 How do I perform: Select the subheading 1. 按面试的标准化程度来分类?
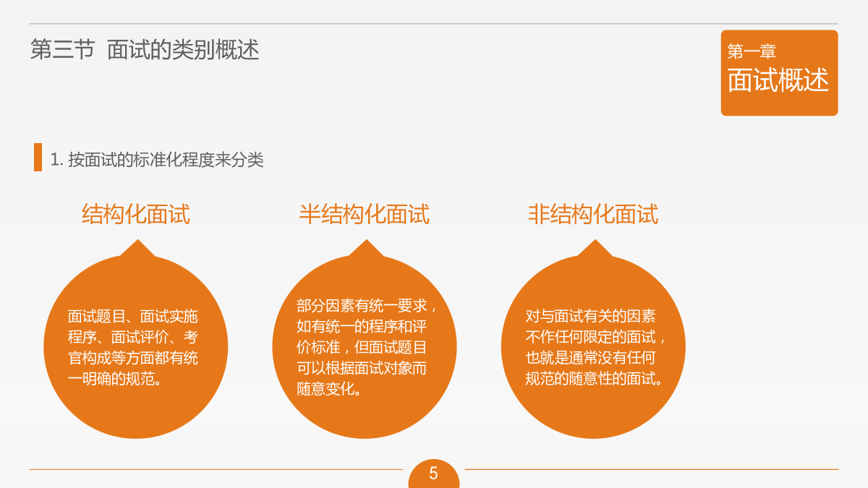click(157, 160)
